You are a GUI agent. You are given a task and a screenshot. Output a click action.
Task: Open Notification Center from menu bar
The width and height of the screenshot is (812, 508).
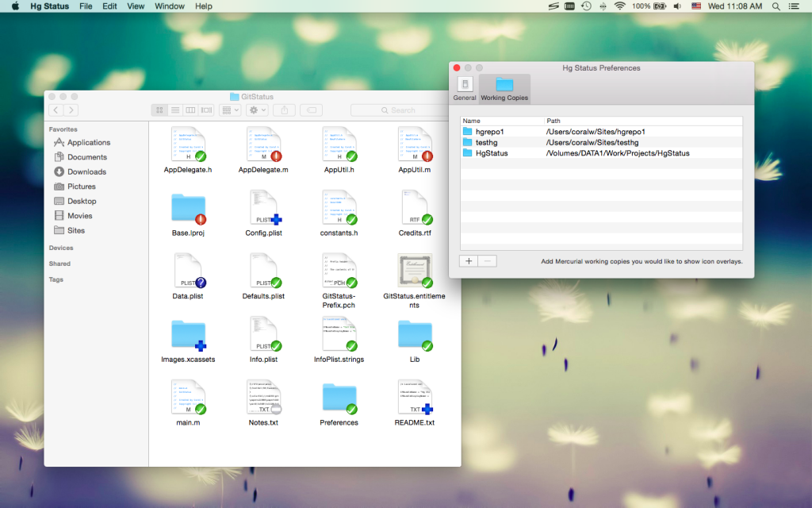click(x=793, y=6)
